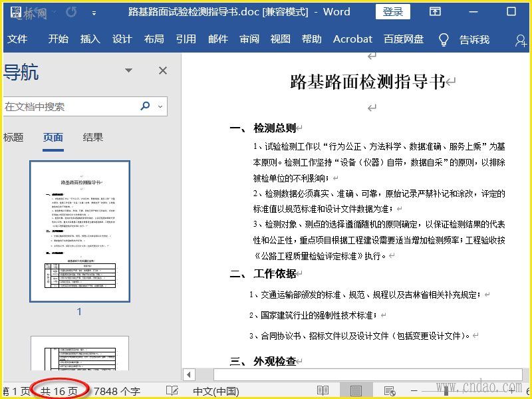Click the lightbulb Tell Me icon
The height and width of the screenshot is (399, 532).
pos(444,40)
